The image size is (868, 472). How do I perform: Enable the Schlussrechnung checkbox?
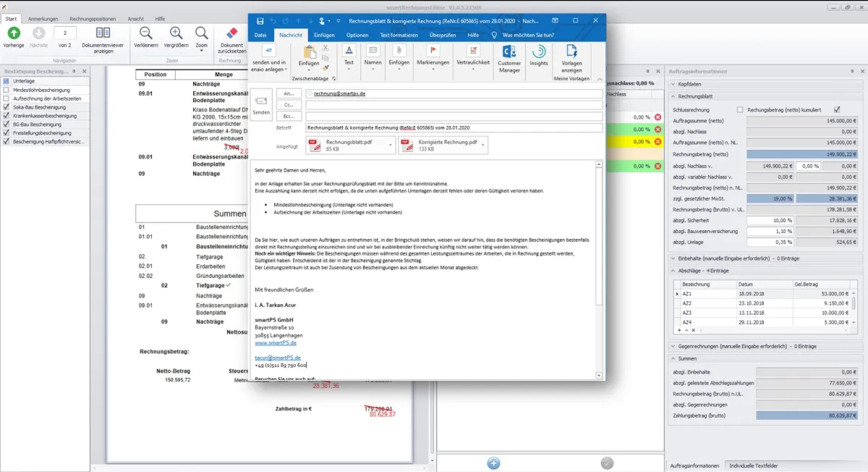tap(739, 109)
